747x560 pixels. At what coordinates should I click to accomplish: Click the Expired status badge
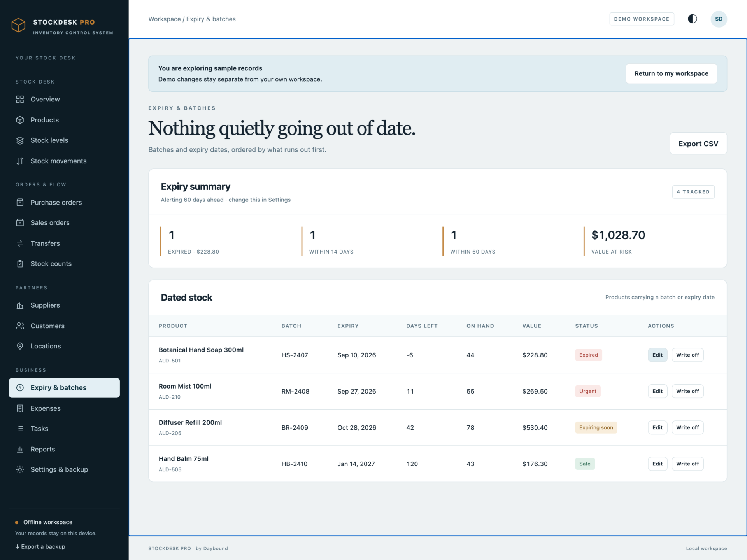pyautogui.click(x=588, y=355)
